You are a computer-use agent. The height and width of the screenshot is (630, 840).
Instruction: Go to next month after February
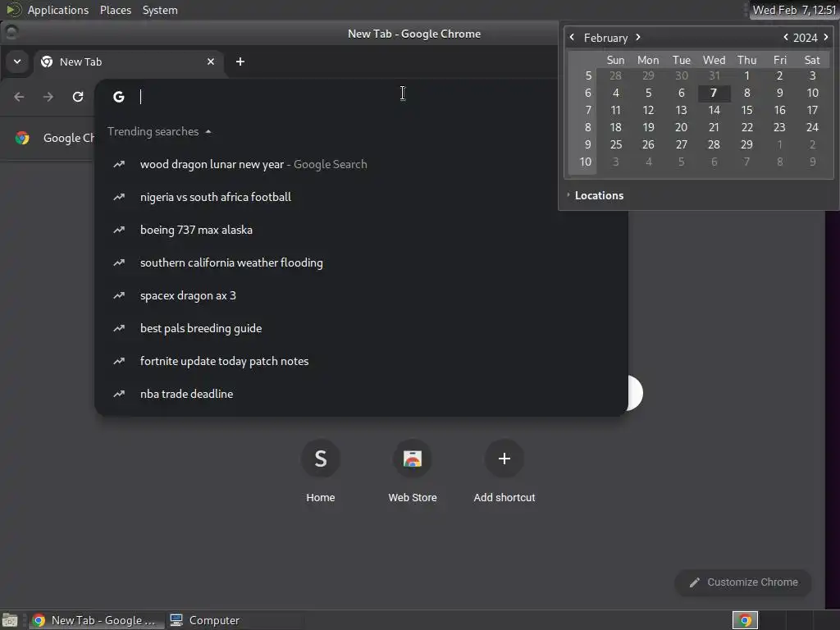pyautogui.click(x=638, y=38)
